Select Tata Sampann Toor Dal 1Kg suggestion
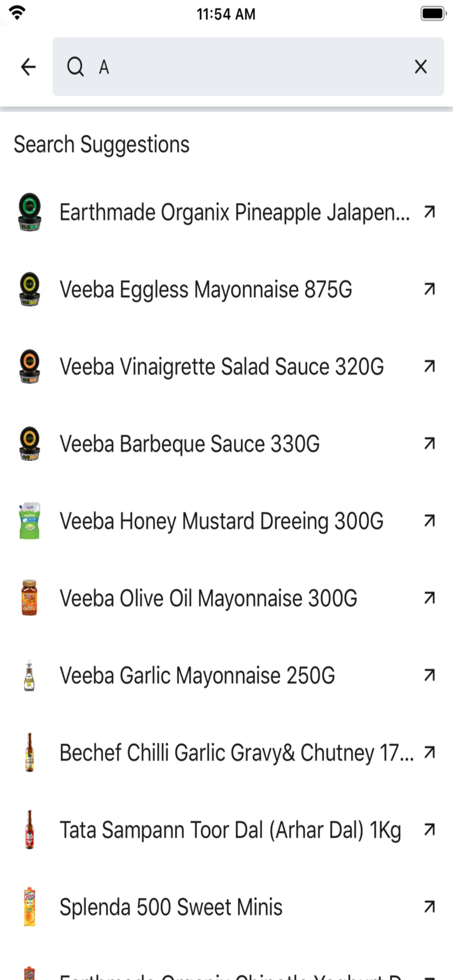Screen dimensions: 453x980 230,830
